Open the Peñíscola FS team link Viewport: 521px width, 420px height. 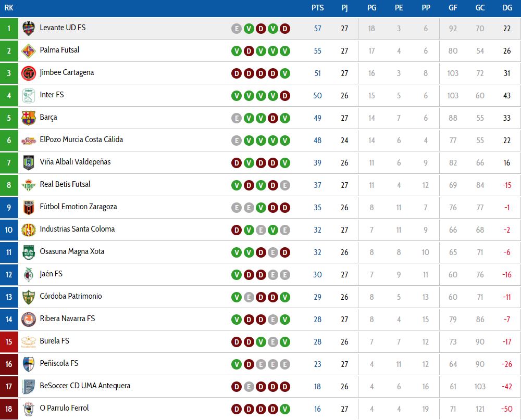click(x=59, y=363)
